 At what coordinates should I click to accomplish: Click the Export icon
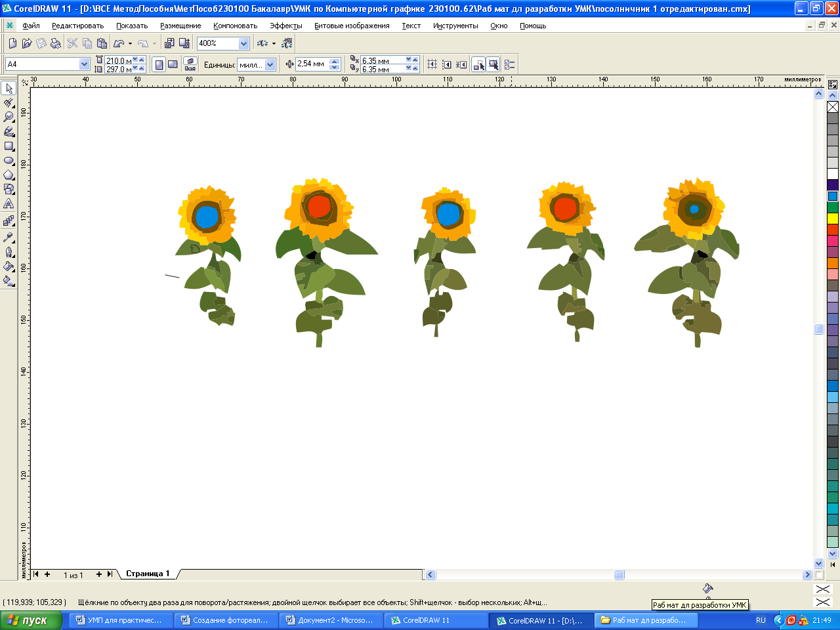coord(184,43)
